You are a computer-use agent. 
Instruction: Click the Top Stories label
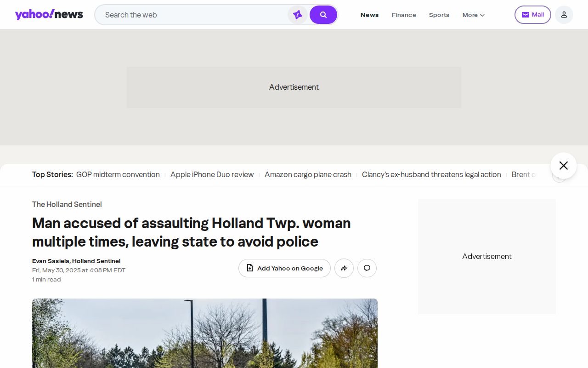[52, 175]
